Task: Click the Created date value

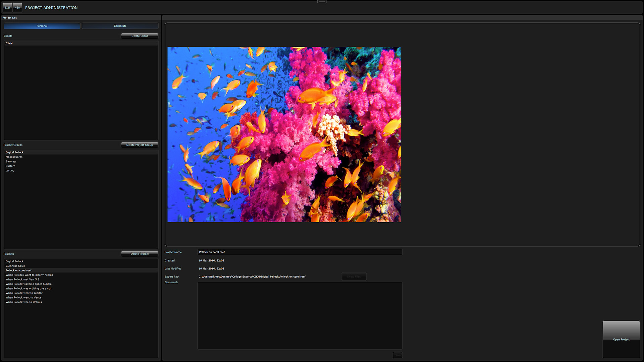Action: point(211,260)
